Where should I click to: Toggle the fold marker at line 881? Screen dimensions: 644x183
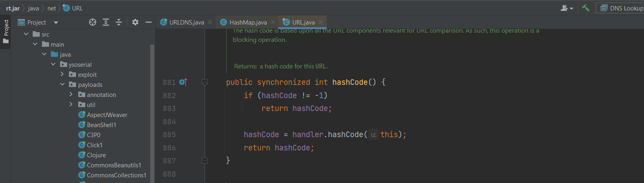pos(205,82)
